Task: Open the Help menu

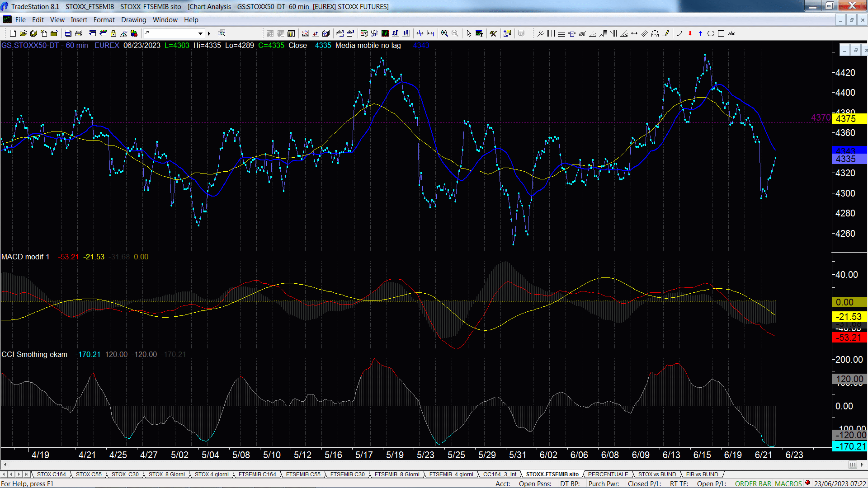Action: 191,20
